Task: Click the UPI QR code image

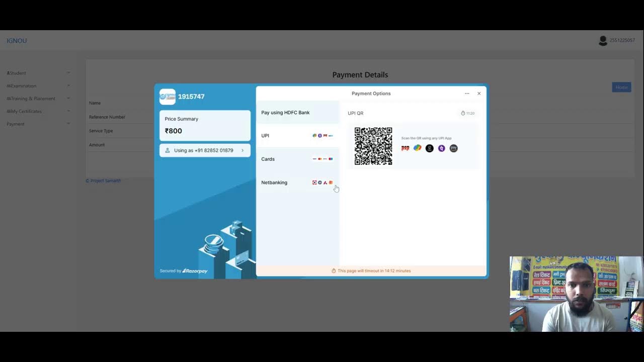Action: click(x=373, y=146)
